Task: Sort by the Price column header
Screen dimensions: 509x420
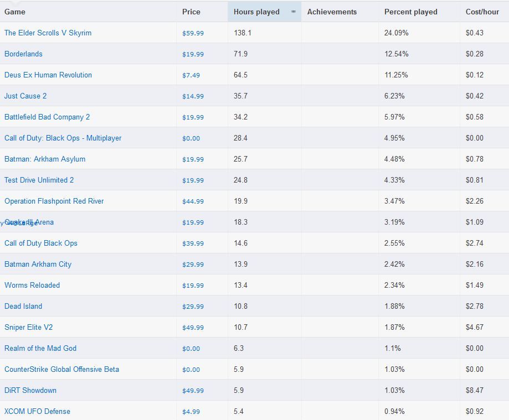Action: click(x=191, y=12)
